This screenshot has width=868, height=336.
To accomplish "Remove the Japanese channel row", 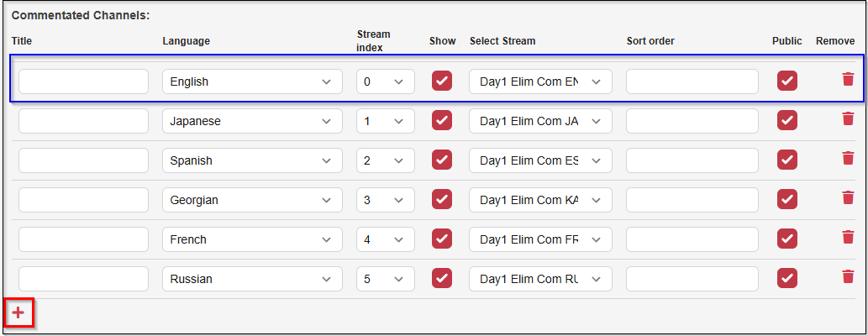I will [x=848, y=119].
